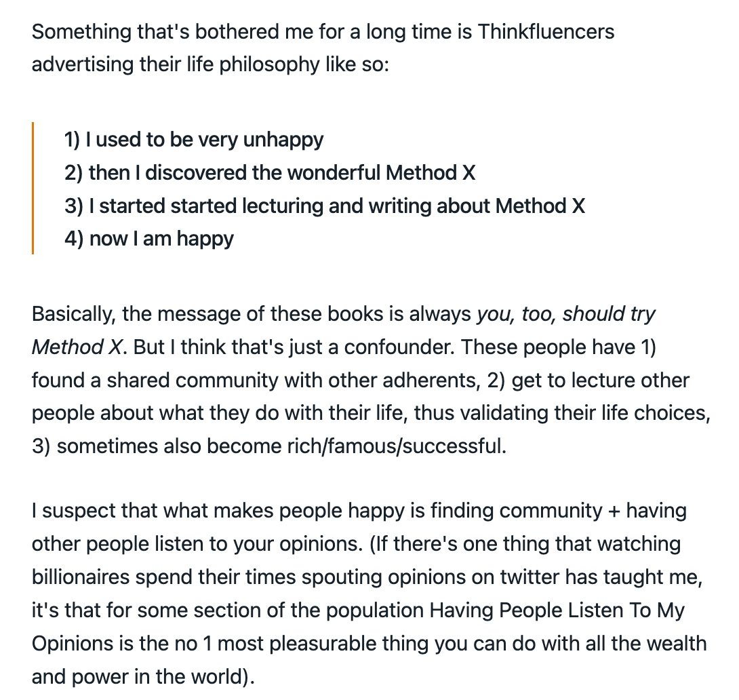Click the italic words "Method X" in the paragraph
The height and width of the screenshot is (700, 739).
point(77,347)
